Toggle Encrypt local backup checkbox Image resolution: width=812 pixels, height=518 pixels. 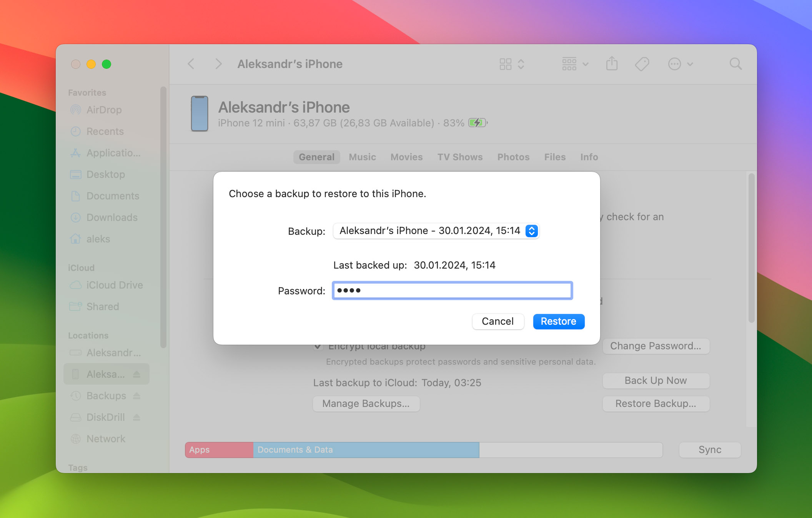coord(318,347)
